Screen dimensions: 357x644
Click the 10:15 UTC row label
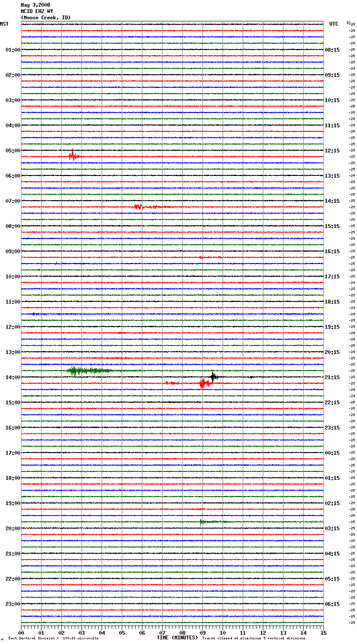332,100
